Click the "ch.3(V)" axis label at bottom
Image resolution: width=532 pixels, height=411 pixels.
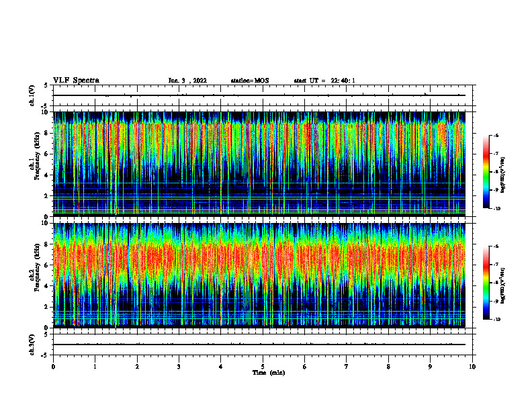[32, 345]
